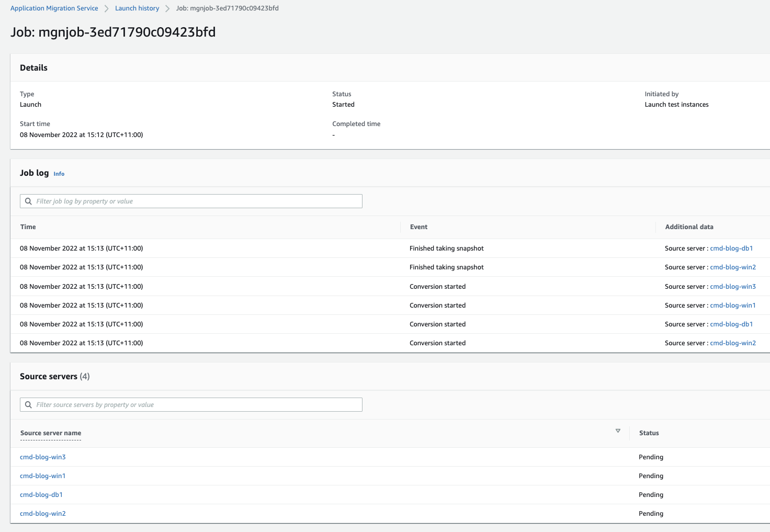Image resolution: width=770 pixels, height=532 pixels.
Task: Click the Launch test instances value
Action: pyautogui.click(x=676, y=105)
